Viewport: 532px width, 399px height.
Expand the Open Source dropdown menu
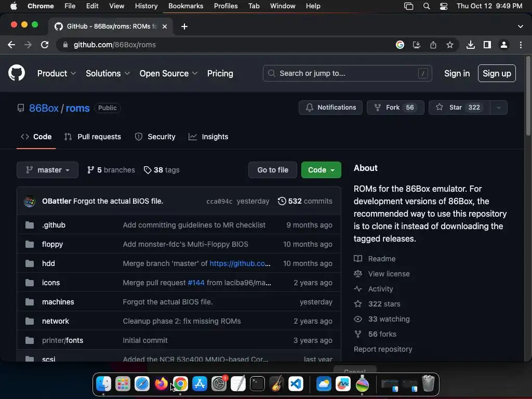pyautogui.click(x=168, y=73)
